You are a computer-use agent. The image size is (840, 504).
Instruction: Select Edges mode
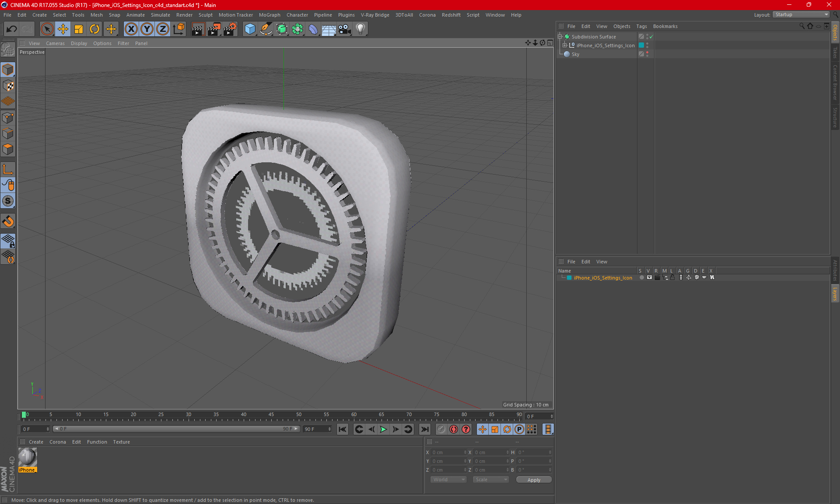coord(8,133)
